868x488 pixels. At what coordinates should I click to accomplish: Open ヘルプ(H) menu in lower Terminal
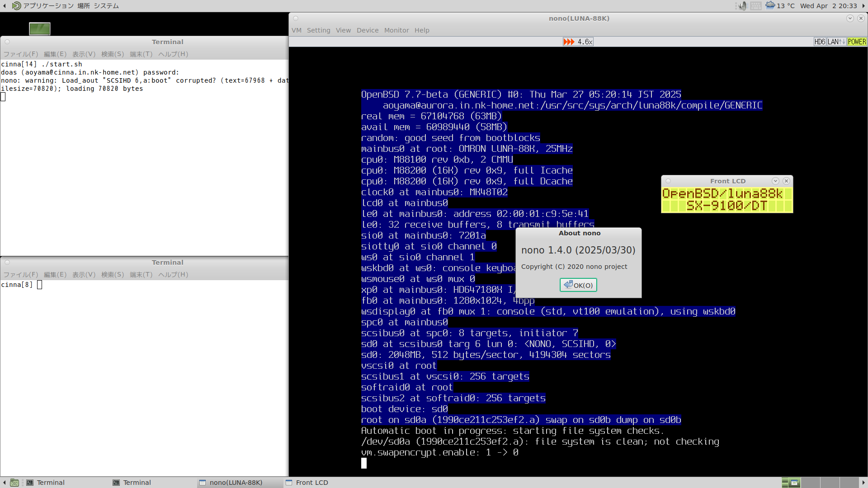coord(173,275)
